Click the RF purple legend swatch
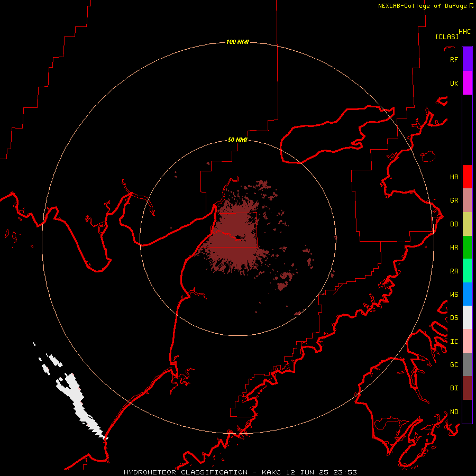This screenshot has width=476, height=476. (x=467, y=59)
